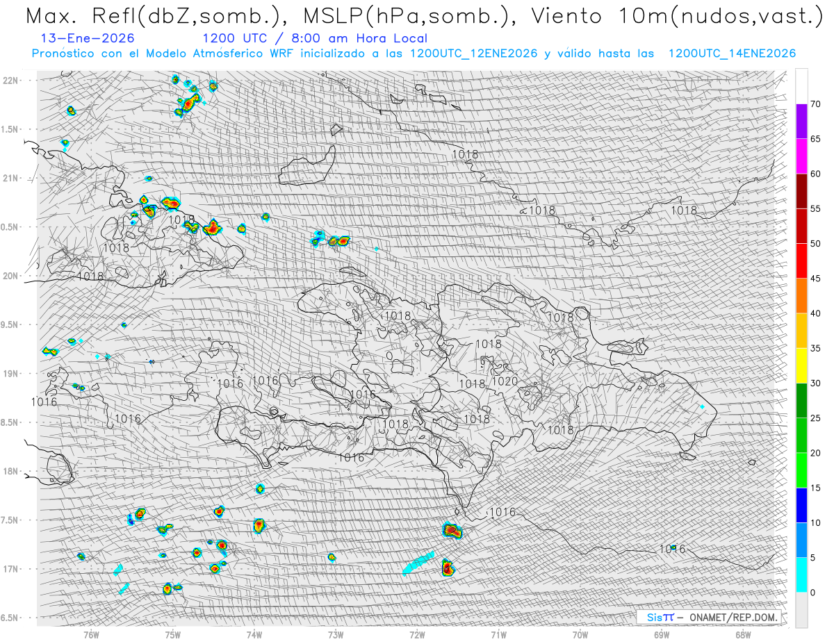834x644 pixels.
Task: Click the 19N latitude axis label
Action: (x=11, y=374)
